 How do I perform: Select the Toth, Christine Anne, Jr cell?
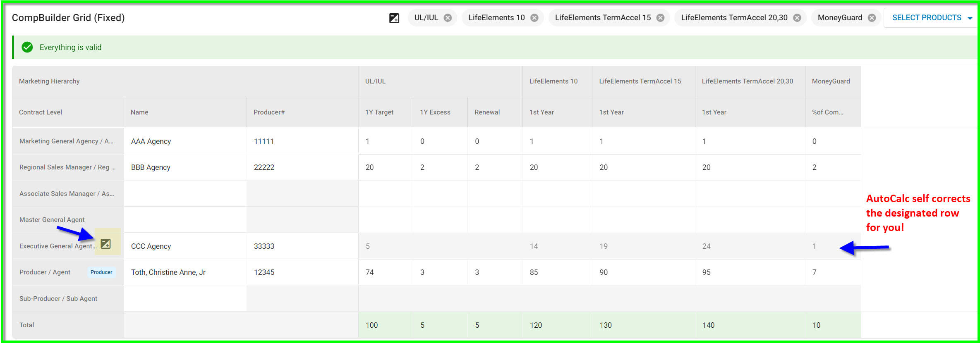[x=185, y=272]
